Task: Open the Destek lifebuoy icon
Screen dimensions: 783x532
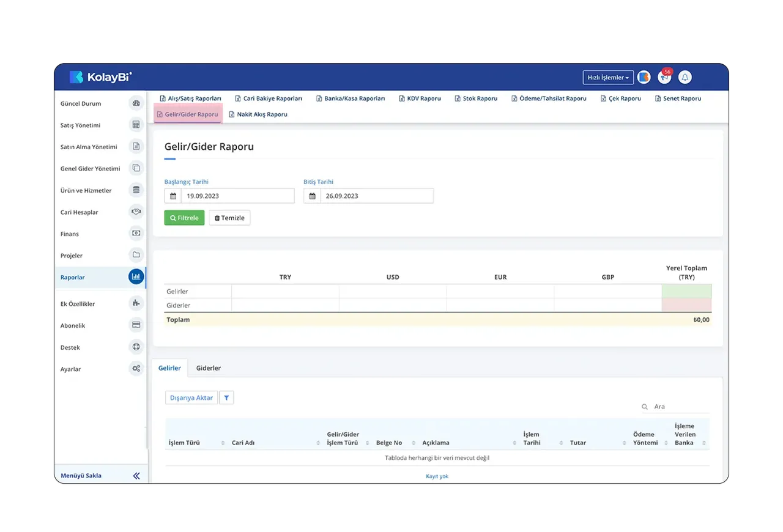Action: pos(136,347)
